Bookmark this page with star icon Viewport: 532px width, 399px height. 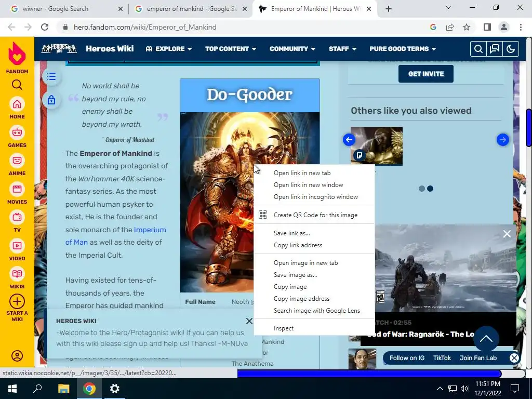tap(467, 27)
